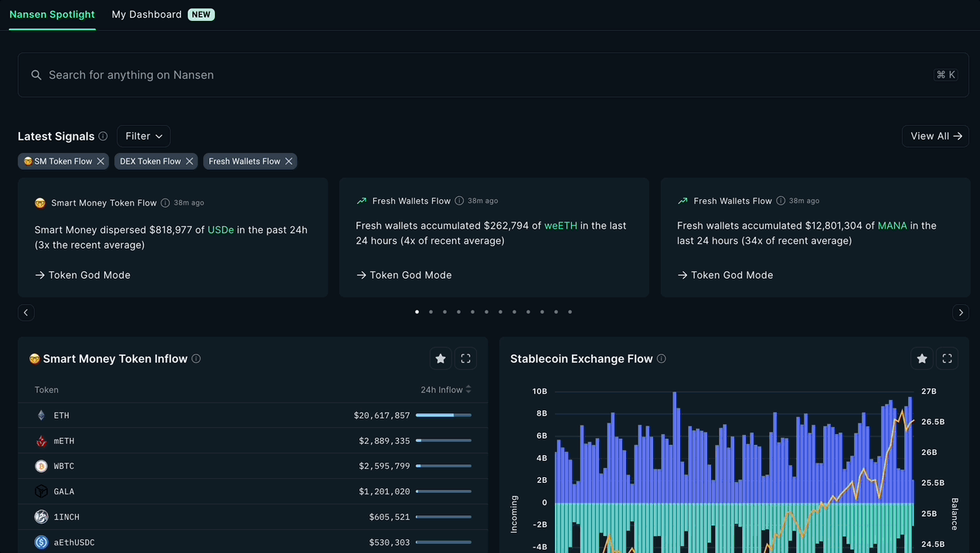
Task: Click info icon beside Stablecoin Exchange Flow
Action: pos(662,358)
